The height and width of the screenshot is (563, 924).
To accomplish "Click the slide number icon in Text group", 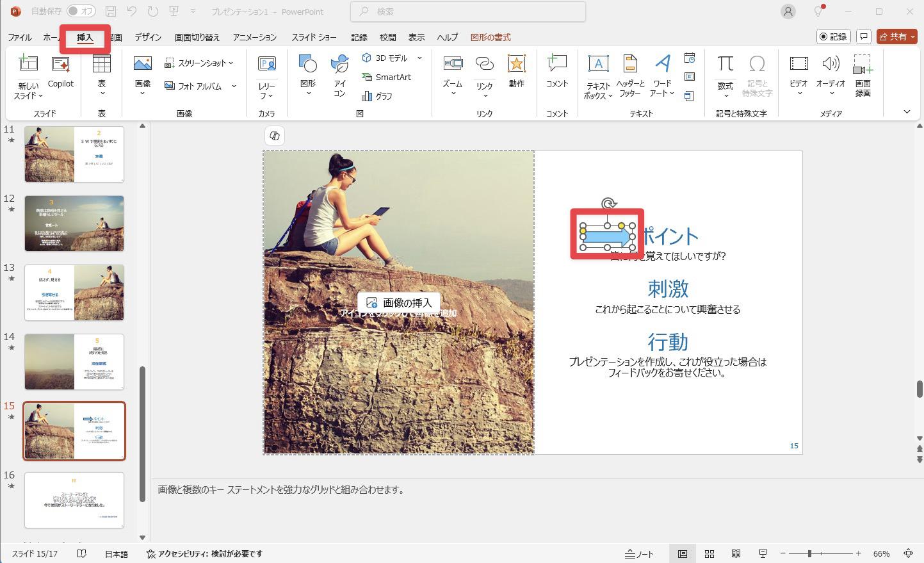I will click(x=690, y=77).
